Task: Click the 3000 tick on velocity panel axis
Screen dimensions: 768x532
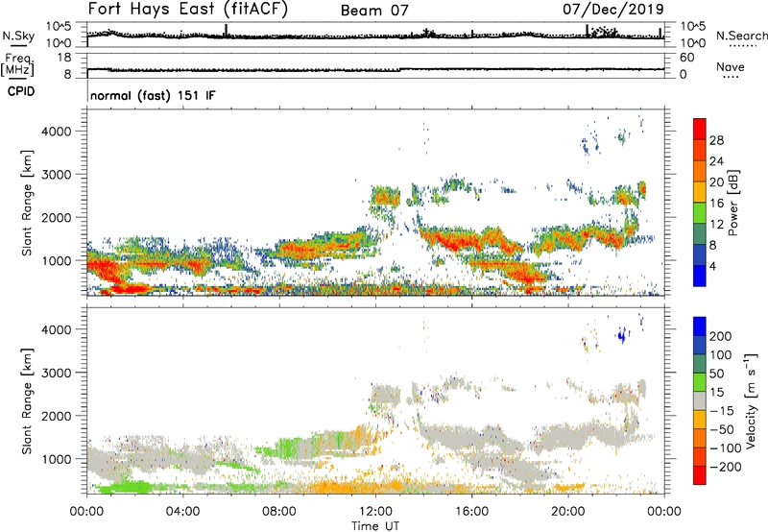Action: click(x=57, y=373)
